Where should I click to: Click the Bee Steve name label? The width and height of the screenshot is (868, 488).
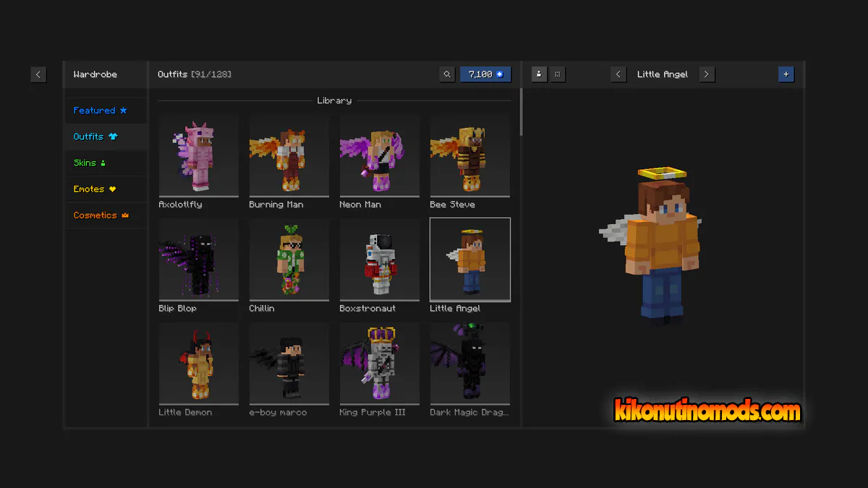click(x=452, y=205)
